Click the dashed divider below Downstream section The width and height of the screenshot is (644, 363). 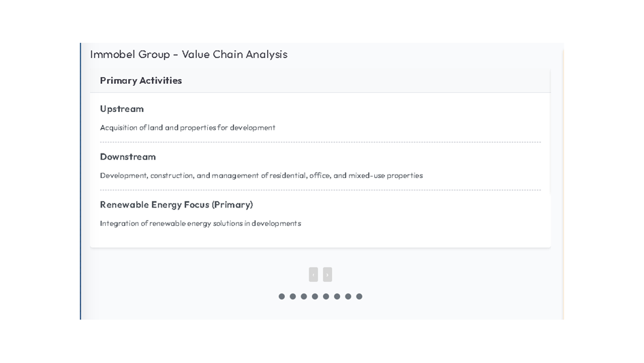(x=320, y=190)
